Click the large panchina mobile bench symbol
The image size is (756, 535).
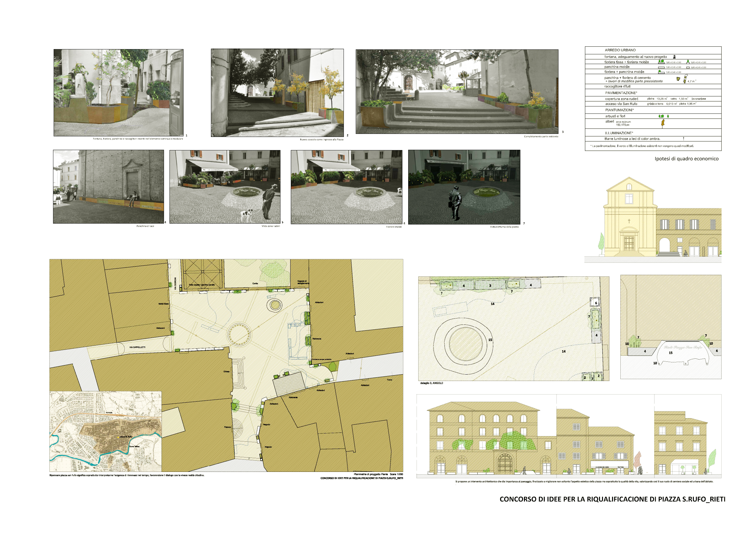pyautogui.click(x=661, y=67)
